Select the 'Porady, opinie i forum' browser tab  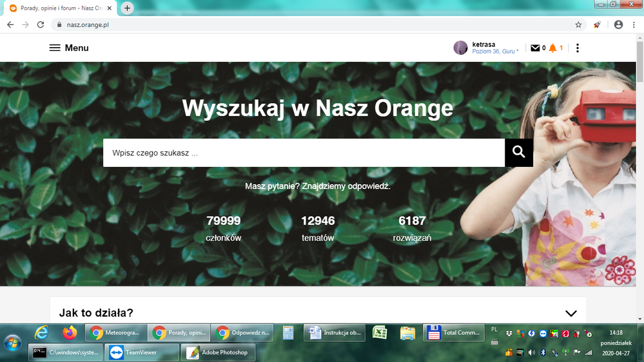click(61, 8)
